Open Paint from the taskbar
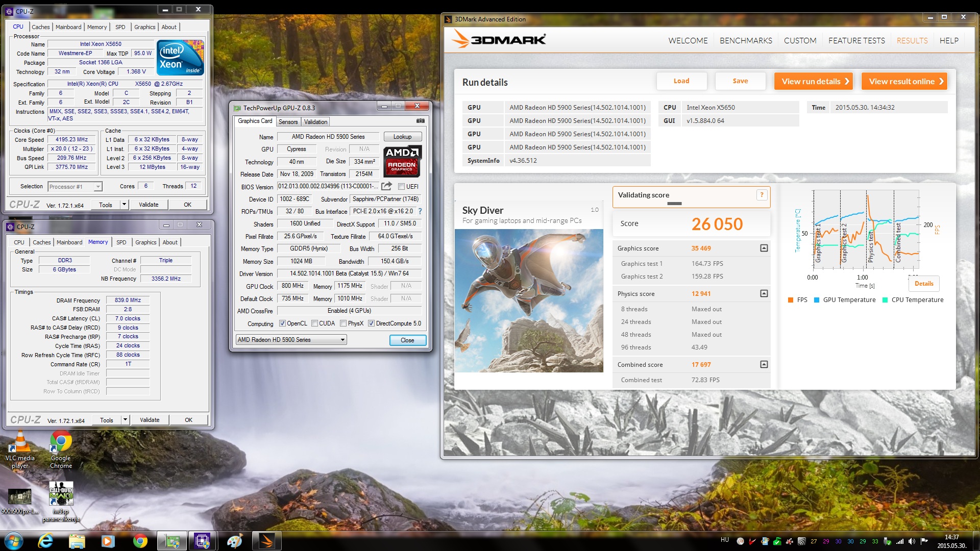 pyautogui.click(x=235, y=541)
